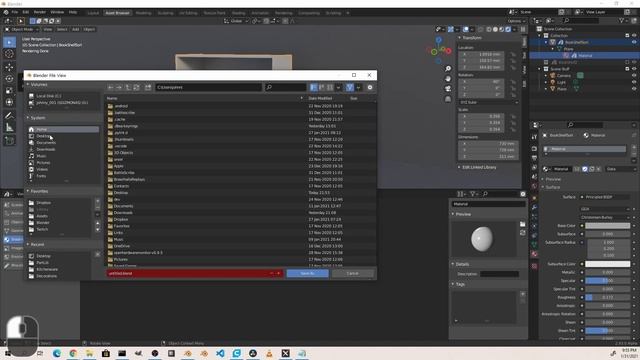Edit the directory path field
The image size is (640, 360).
pyautogui.click(x=208, y=87)
